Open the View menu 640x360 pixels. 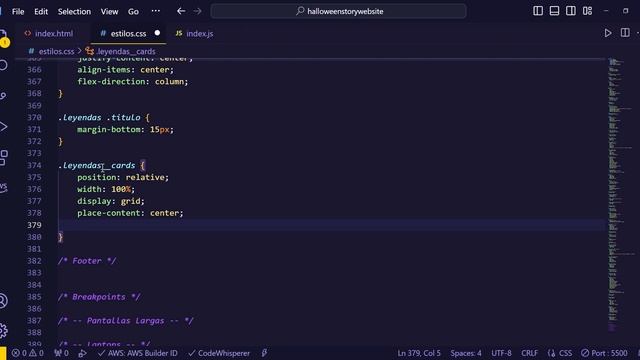pyautogui.click(x=109, y=11)
